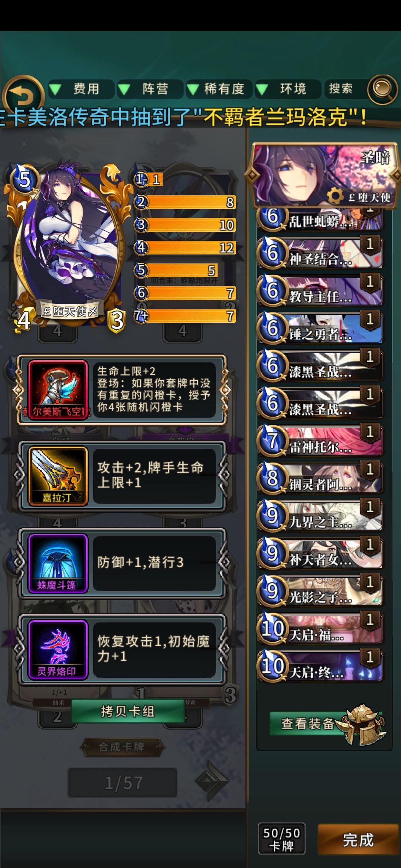
Task: Expand the 费用 cost filter dropdown
Action: 81,89
